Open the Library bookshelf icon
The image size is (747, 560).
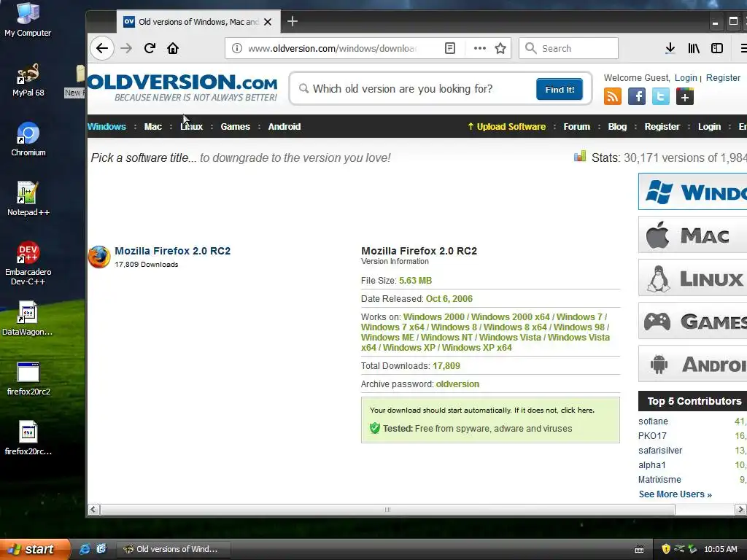pos(694,48)
